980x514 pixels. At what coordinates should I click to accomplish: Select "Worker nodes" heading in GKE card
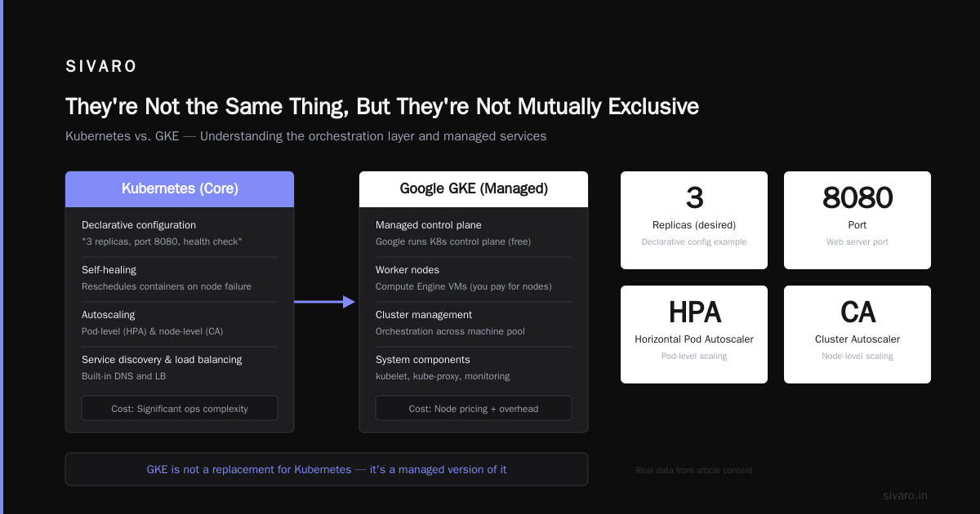[408, 270]
